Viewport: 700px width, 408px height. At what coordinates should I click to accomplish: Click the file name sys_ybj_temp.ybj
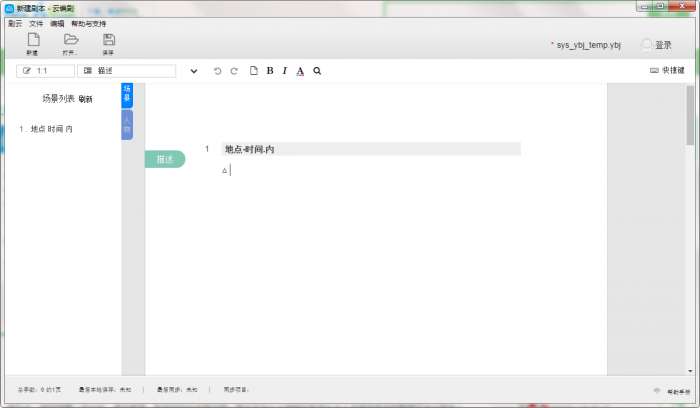coord(588,45)
